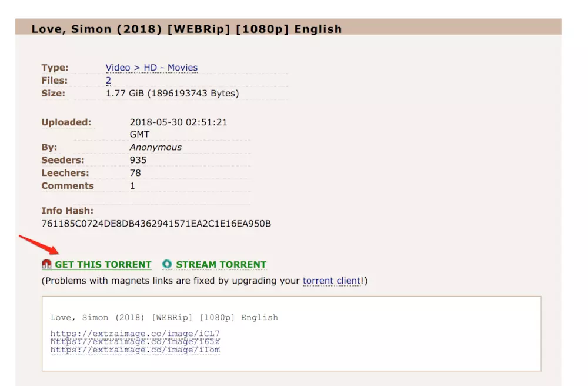Image resolution: width=588 pixels, height=386 pixels.
Task: Open the GET THIS TORRENT link
Action: [x=103, y=264]
